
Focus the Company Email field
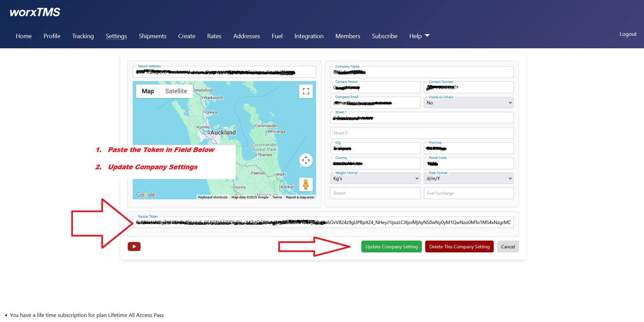(375, 103)
